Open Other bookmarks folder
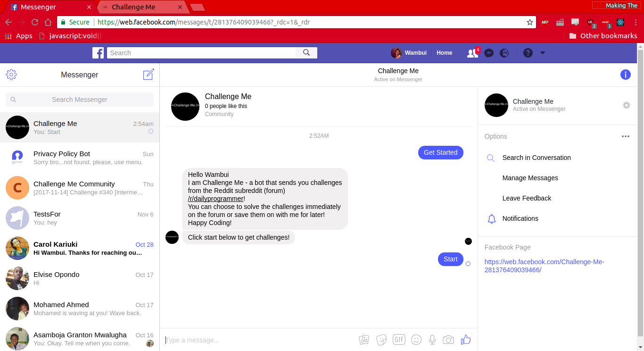The image size is (644, 351). click(x=603, y=36)
